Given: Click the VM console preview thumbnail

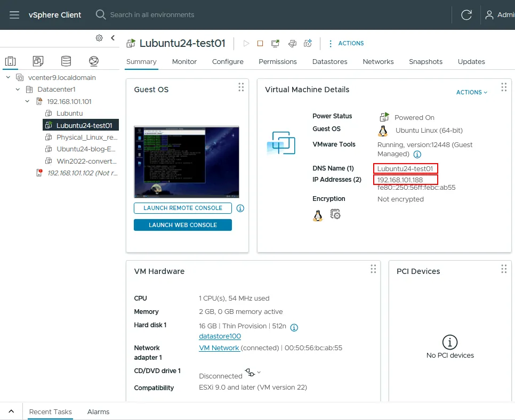Looking at the screenshot, I should pos(186,162).
